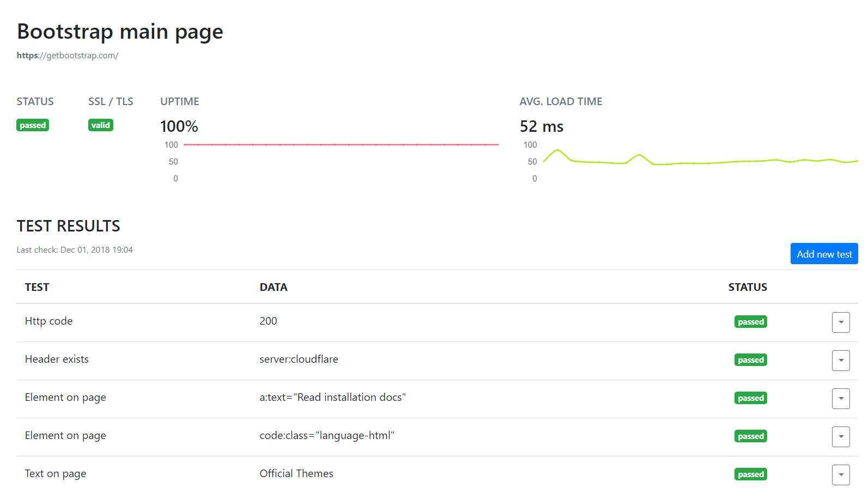The width and height of the screenshot is (868, 500).
Task: Open the getbootstrap.com URL link
Action: pyautogui.click(x=68, y=56)
